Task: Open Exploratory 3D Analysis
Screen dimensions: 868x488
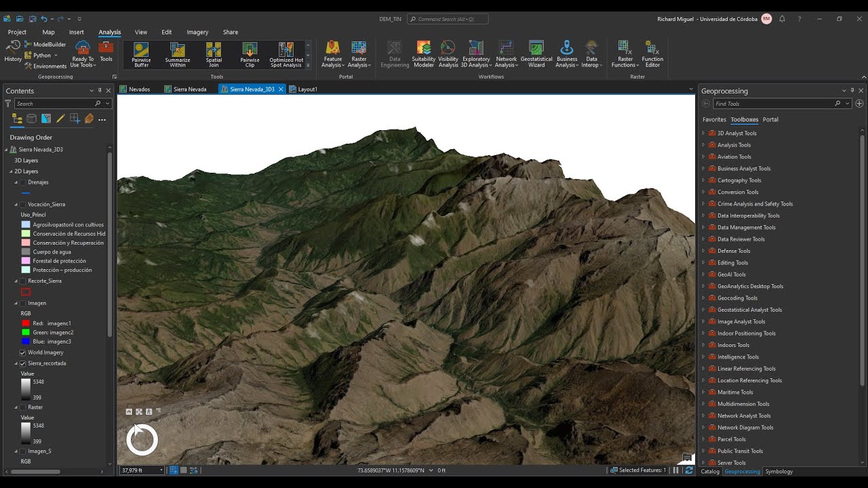Action: [x=476, y=54]
